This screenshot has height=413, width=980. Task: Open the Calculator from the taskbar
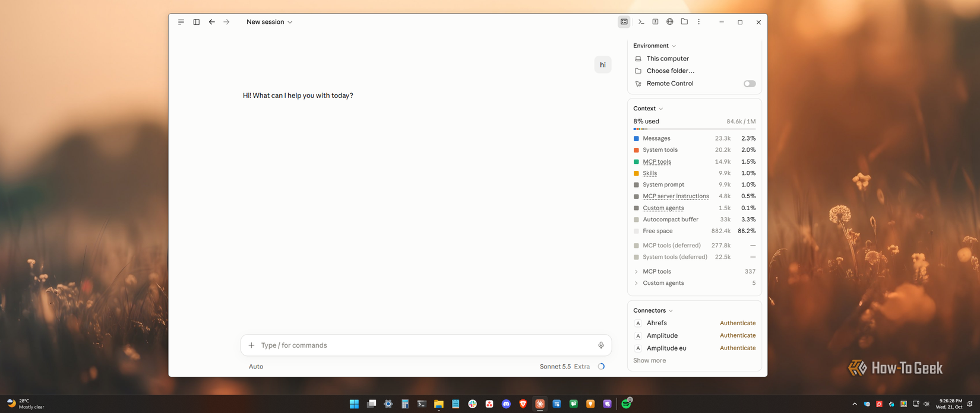point(405,404)
